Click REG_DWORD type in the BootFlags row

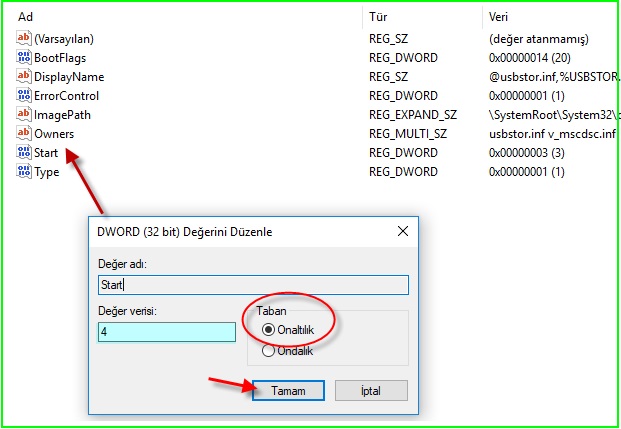coord(404,58)
